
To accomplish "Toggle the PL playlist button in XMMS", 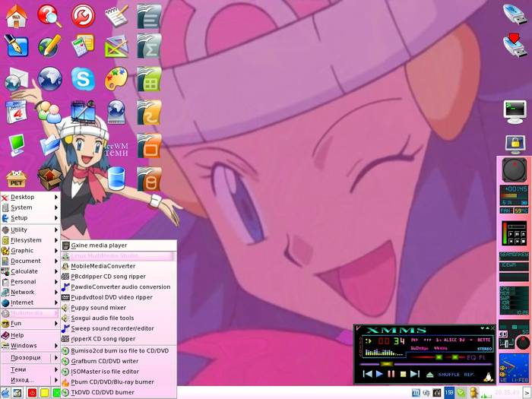I will (x=482, y=358).
